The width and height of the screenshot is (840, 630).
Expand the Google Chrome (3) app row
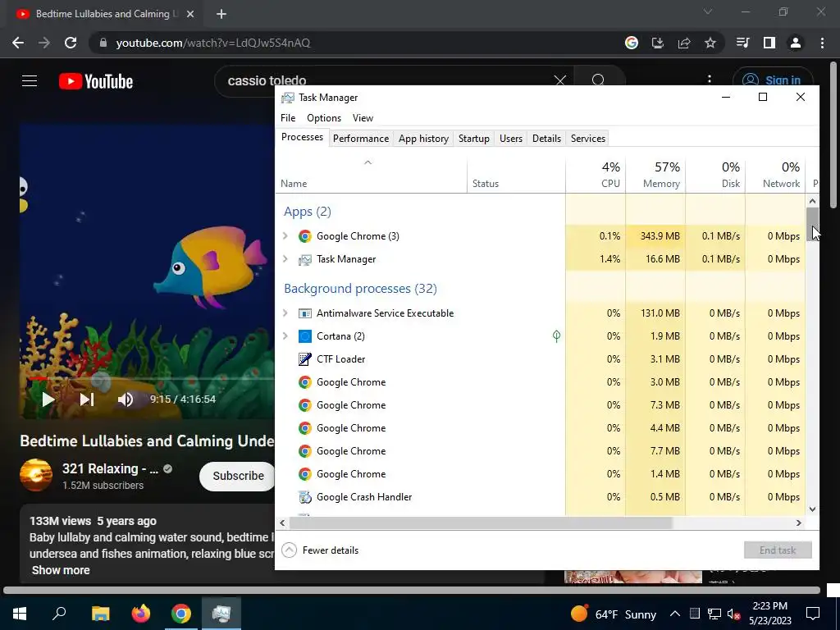coord(285,235)
